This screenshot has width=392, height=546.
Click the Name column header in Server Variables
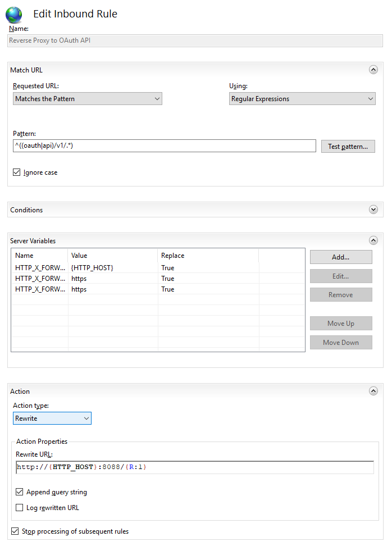point(40,256)
